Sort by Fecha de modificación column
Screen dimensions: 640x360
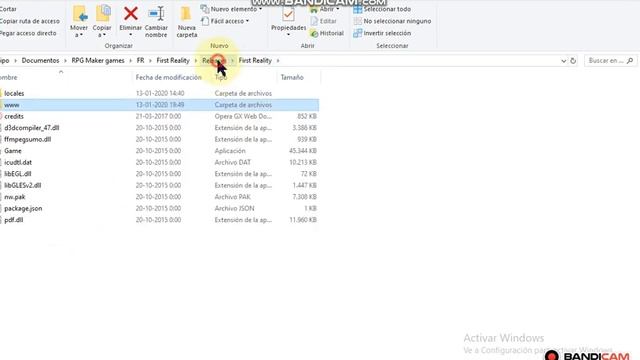pyautogui.click(x=169, y=77)
